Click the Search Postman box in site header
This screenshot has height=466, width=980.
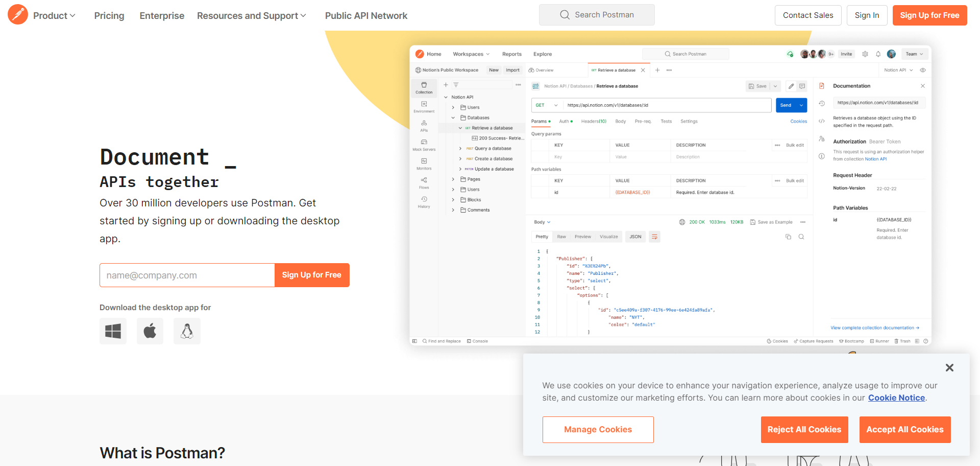point(597,15)
